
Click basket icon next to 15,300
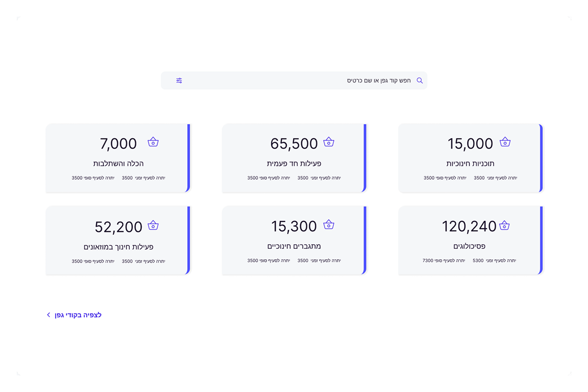(x=328, y=225)
